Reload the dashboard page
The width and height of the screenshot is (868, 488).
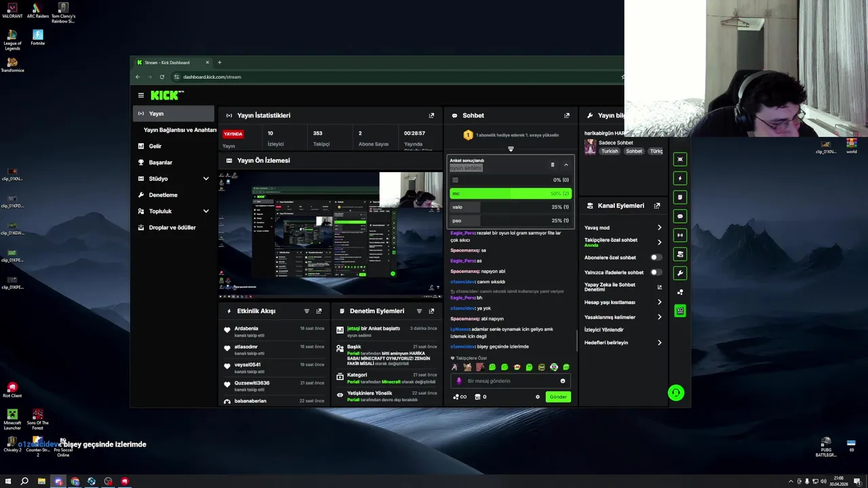[161, 77]
